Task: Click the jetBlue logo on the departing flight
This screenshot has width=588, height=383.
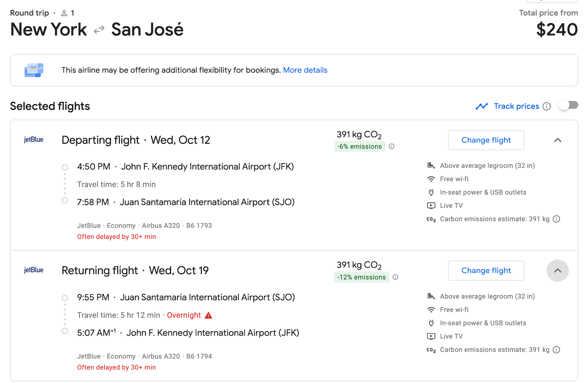Action: (x=33, y=140)
